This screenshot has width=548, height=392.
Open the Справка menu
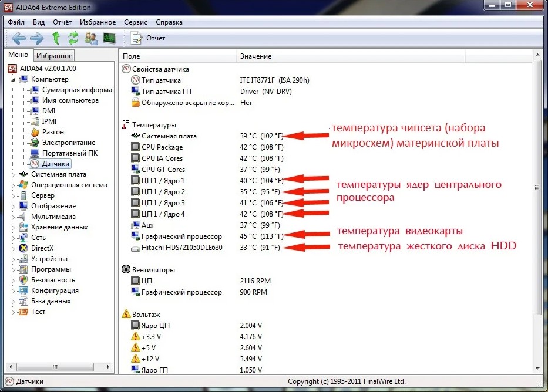169,22
